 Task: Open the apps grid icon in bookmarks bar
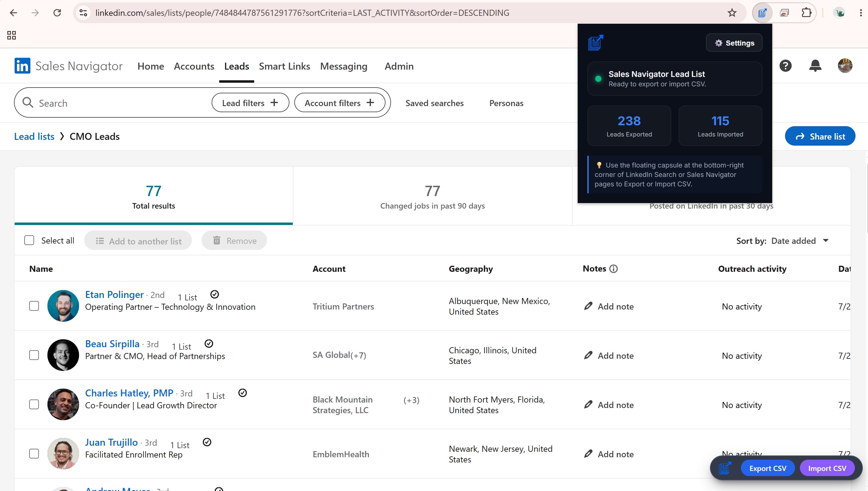pos(12,35)
